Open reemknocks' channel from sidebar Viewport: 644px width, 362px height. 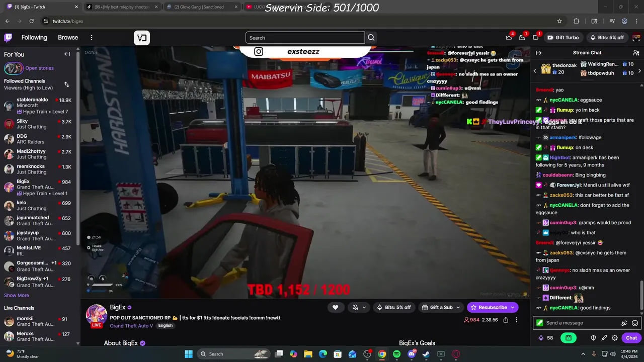38,169
